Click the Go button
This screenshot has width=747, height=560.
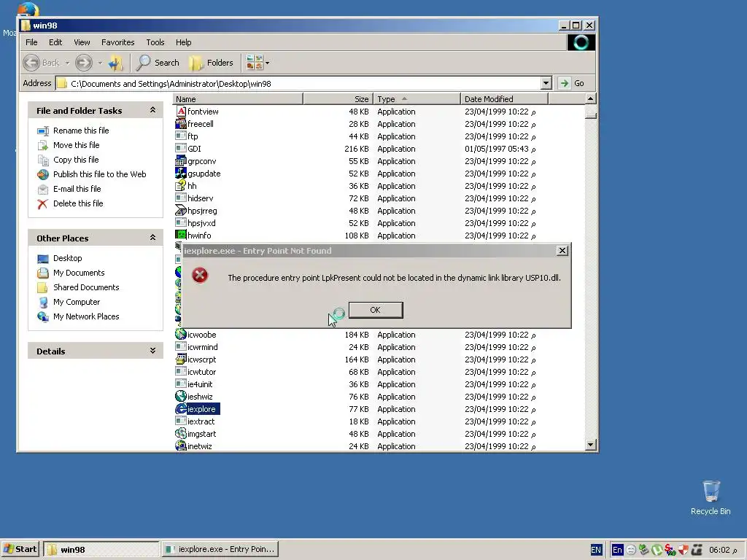click(x=573, y=83)
